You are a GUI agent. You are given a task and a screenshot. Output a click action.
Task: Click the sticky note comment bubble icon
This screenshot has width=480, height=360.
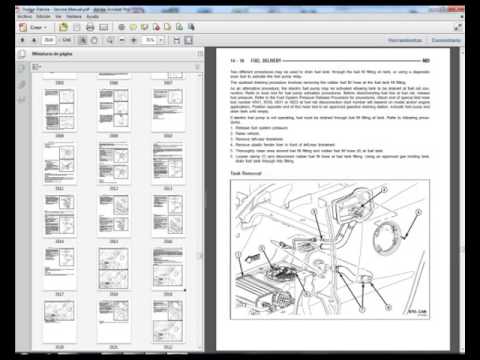click(x=133, y=27)
